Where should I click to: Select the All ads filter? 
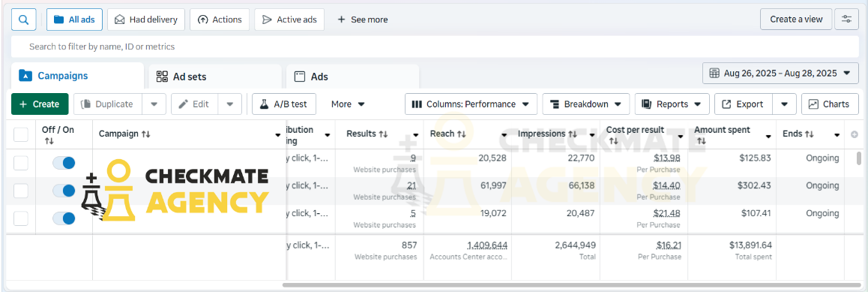click(x=74, y=20)
